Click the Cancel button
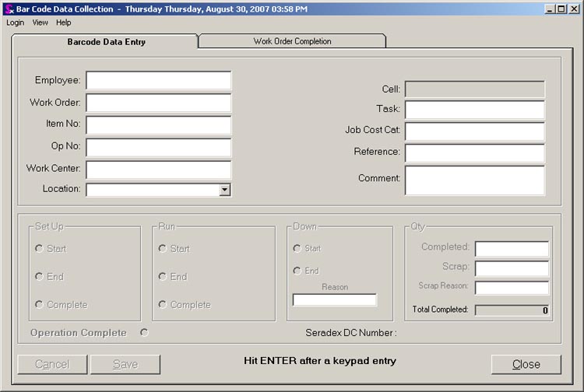 coord(52,365)
